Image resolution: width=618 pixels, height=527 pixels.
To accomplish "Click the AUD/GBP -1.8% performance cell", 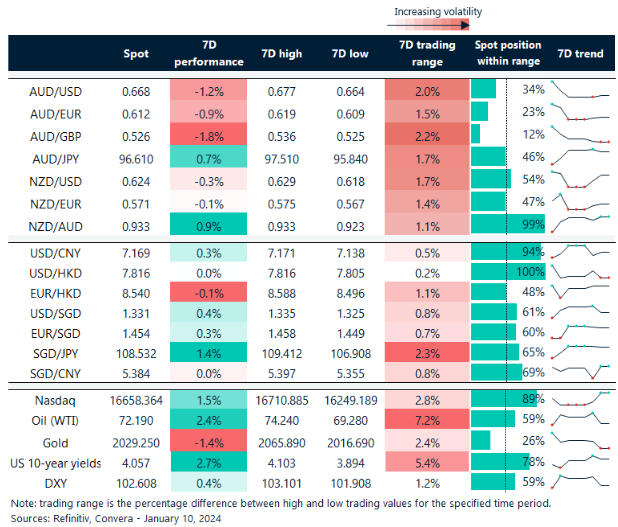I will tap(208, 135).
